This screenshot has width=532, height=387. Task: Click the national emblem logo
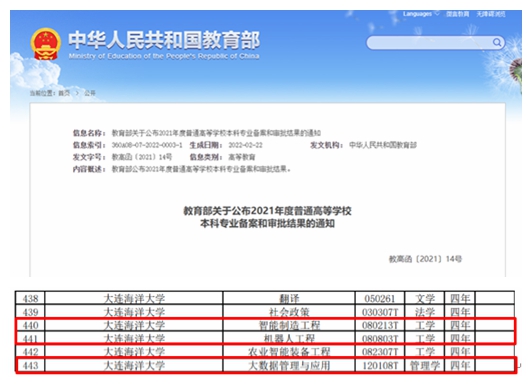click(45, 44)
